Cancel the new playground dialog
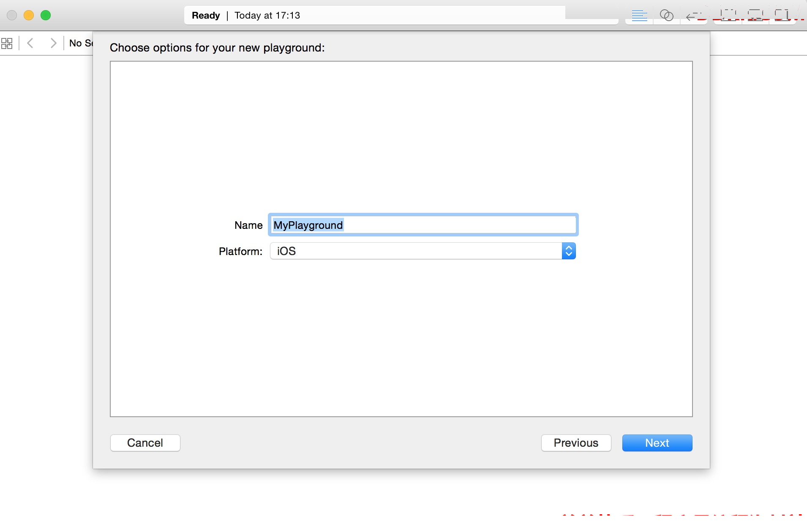 145,443
